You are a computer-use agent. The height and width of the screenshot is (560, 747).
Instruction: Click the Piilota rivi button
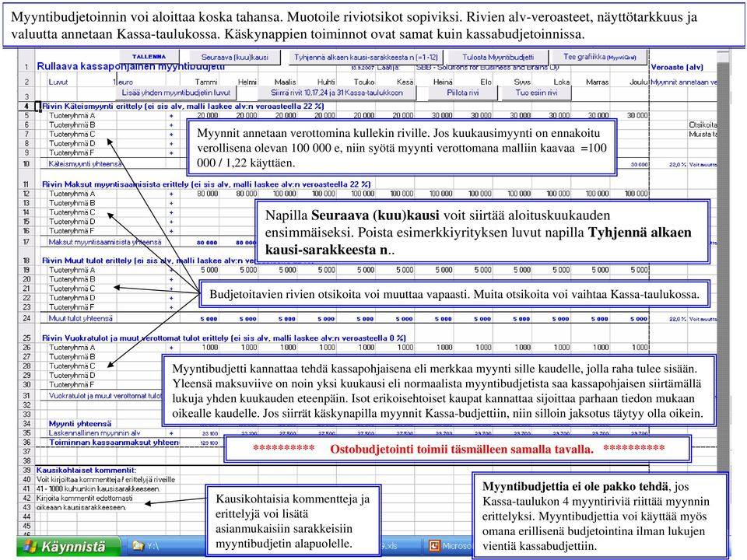tap(462, 93)
